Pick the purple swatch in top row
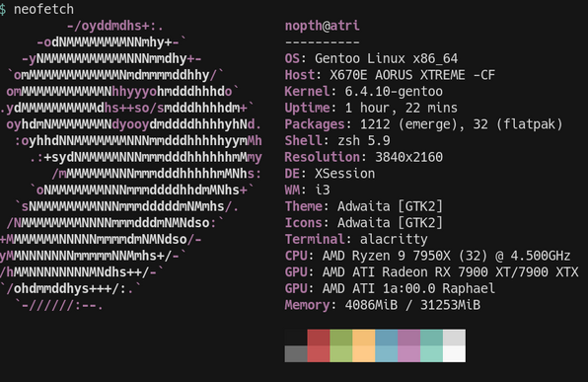The width and height of the screenshot is (588, 382). (409, 338)
